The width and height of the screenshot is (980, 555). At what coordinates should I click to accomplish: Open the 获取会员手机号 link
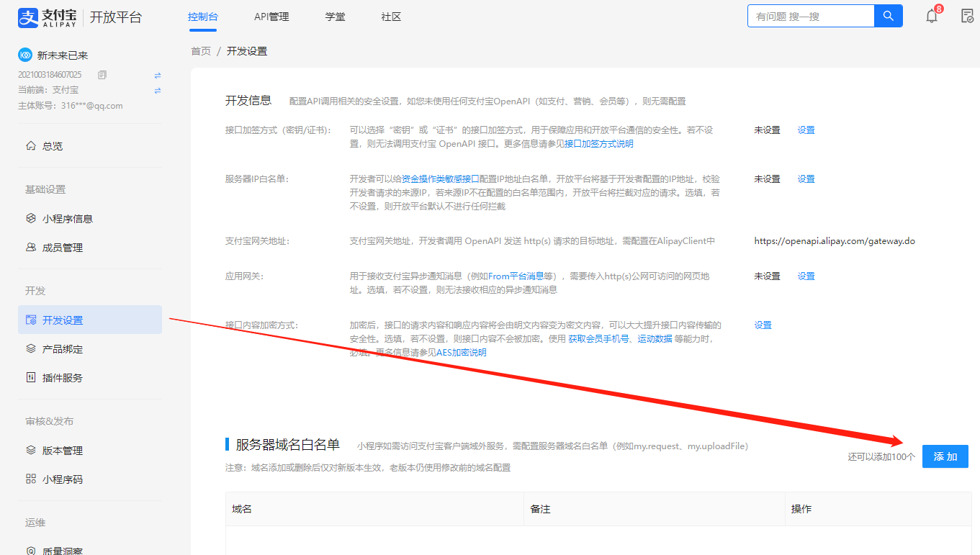coord(598,339)
